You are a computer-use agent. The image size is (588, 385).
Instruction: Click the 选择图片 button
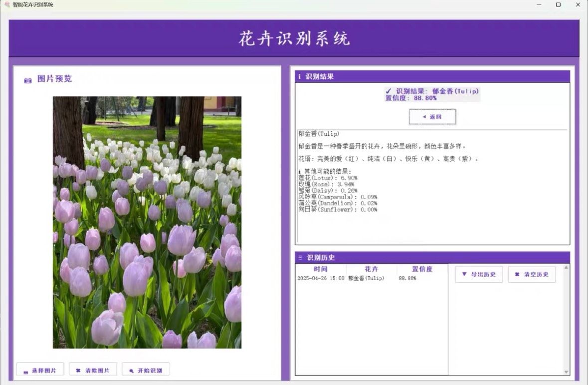point(40,370)
